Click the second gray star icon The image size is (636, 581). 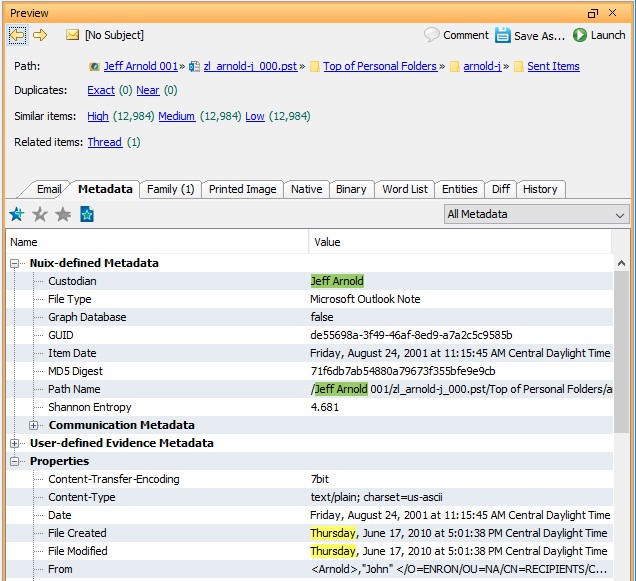(x=40, y=214)
